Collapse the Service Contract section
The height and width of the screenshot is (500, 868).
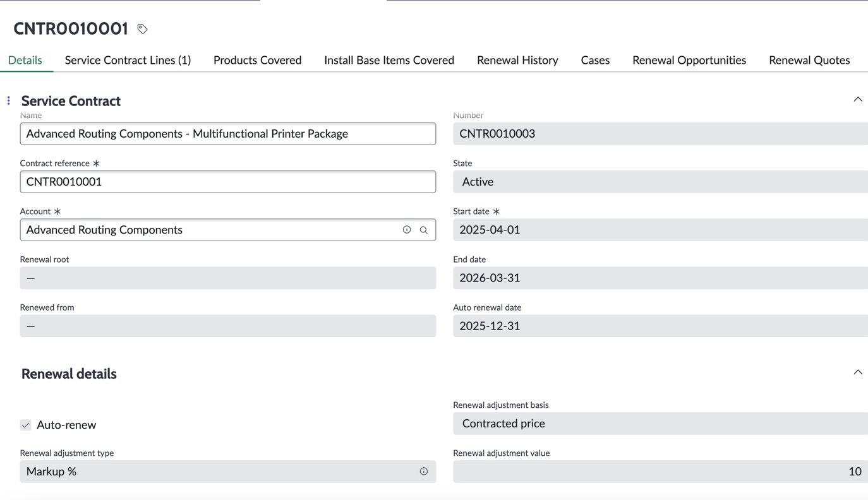(x=858, y=99)
